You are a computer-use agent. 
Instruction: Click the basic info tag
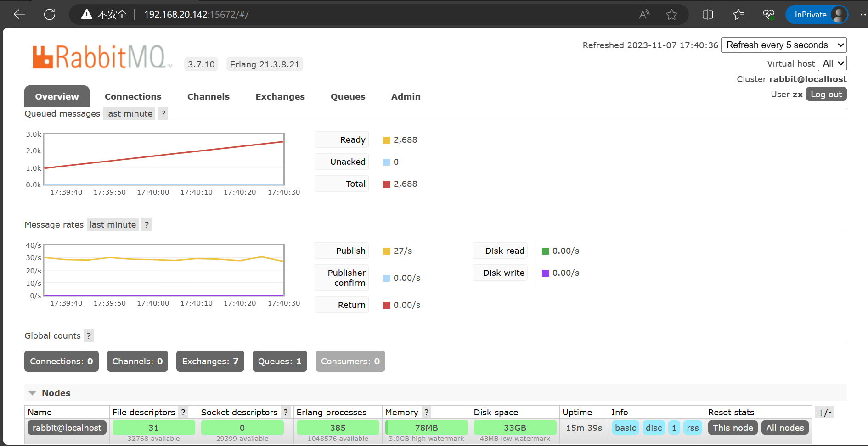(626, 428)
